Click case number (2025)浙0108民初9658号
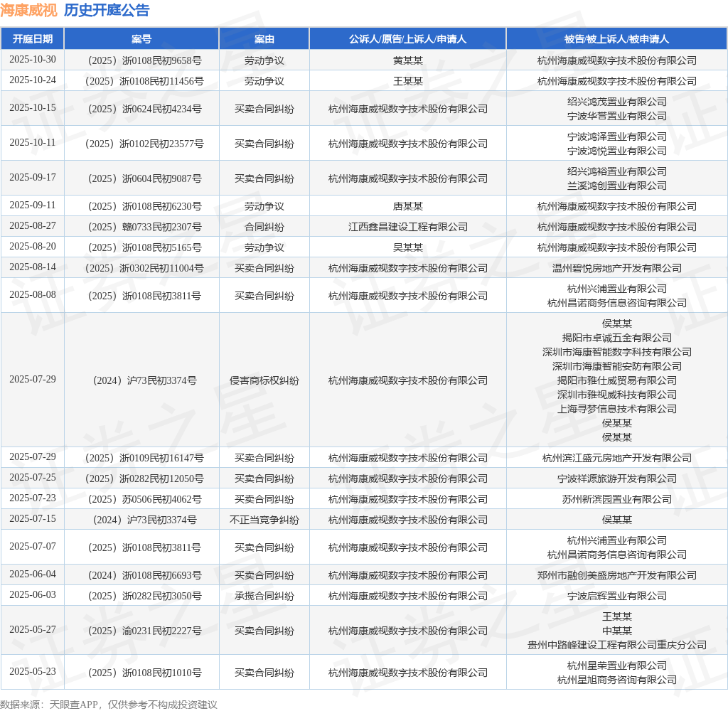This screenshot has height=711, width=728. point(144,60)
